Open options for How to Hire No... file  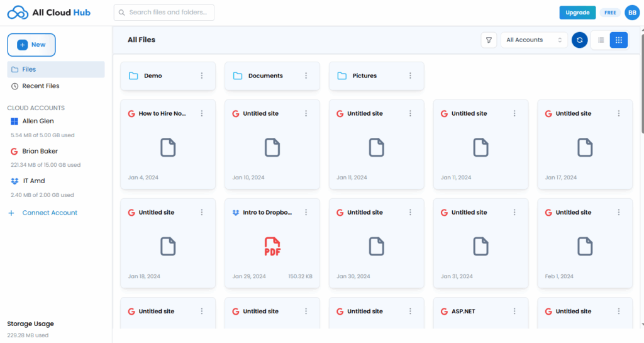coord(202,113)
